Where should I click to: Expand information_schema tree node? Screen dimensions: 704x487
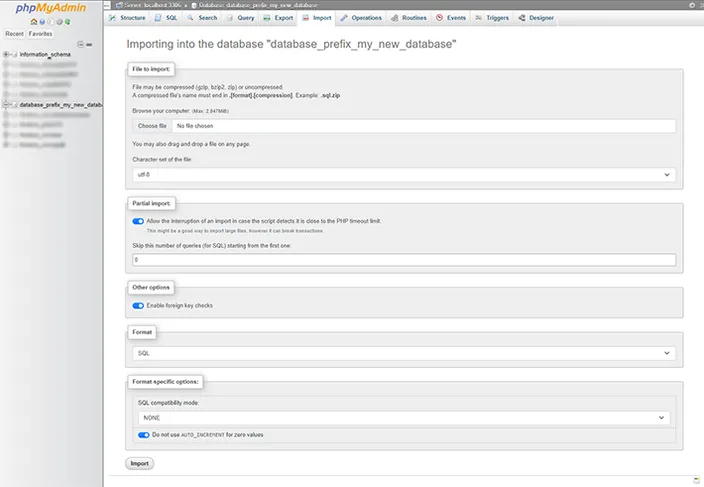coord(6,54)
